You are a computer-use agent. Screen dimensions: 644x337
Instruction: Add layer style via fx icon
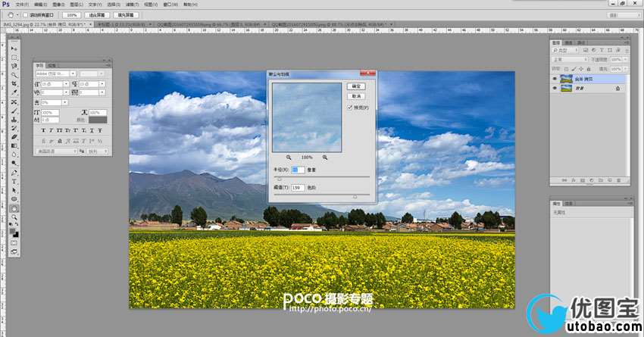(x=574, y=180)
